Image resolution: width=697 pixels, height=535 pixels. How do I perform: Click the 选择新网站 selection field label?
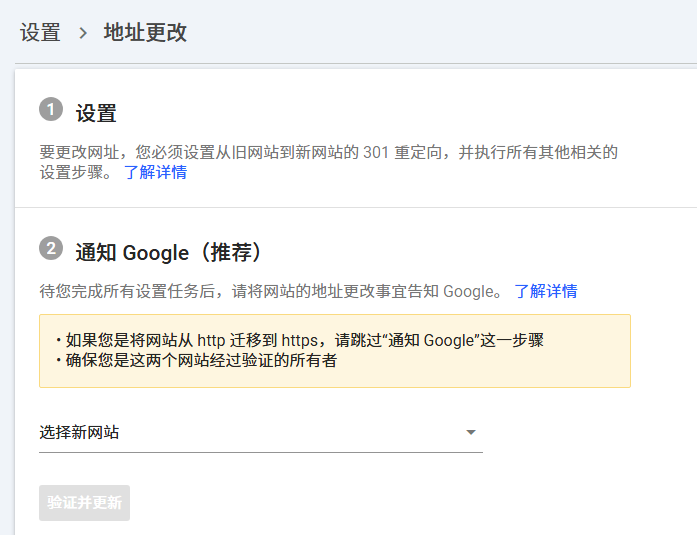80,433
